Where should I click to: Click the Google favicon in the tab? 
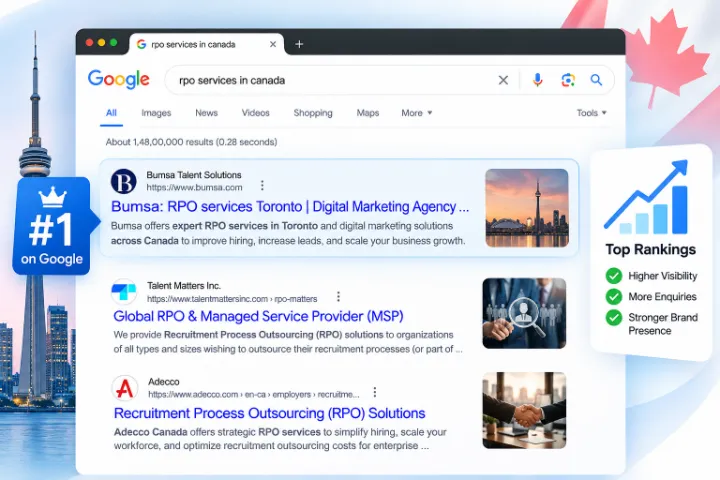point(141,44)
